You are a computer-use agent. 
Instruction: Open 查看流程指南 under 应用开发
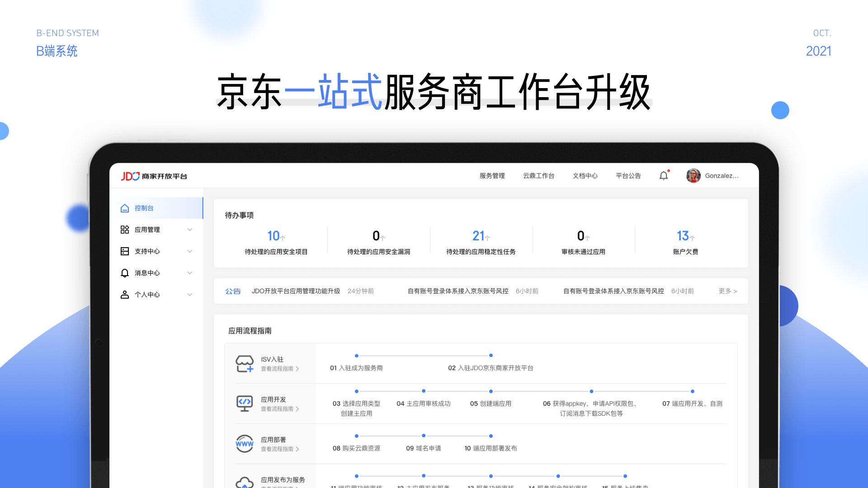point(280,409)
